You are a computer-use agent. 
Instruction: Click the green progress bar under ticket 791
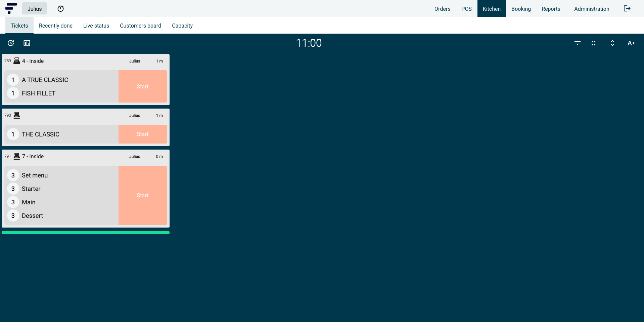pos(86,232)
